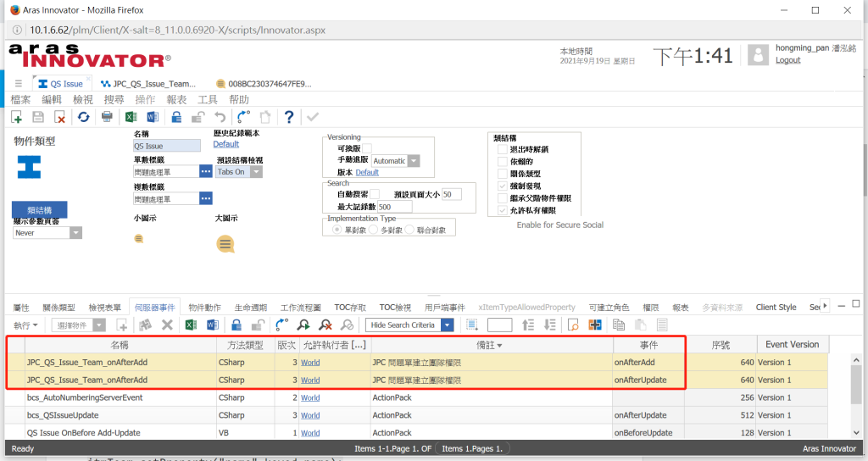868x461 pixels.
Task: Click the 名稱 input field showing QS Issue
Action: 167,146
